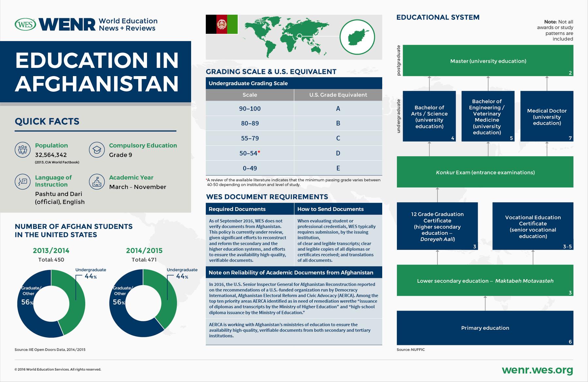
Task: Click the circular Afghanistan country outline
Action: [357, 37]
